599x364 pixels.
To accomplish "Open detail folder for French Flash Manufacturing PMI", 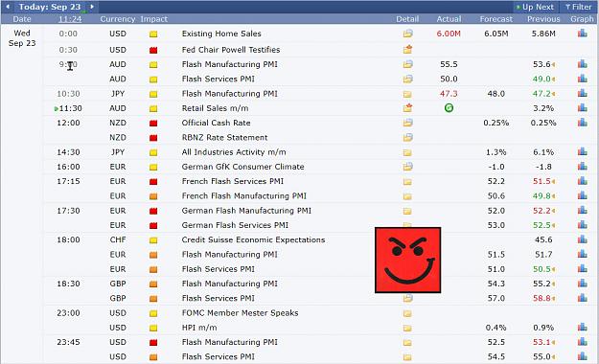I will pos(407,196).
